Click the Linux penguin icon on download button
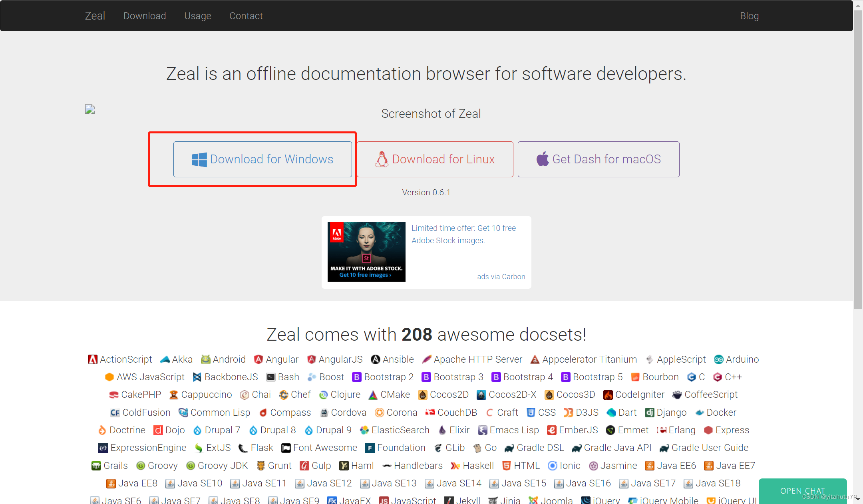Image resolution: width=863 pixels, height=504 pixels. (x=382, y=159)
